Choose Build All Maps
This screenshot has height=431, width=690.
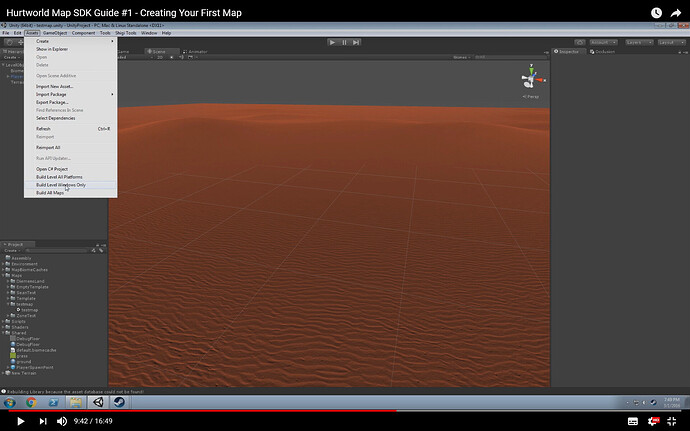click(70, 193)
